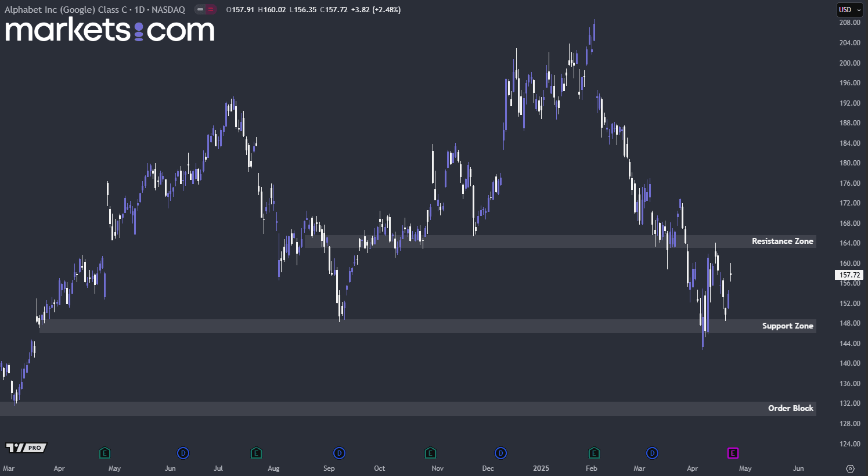Click the earnings marker just before May 2024
The image size is (868, 476).
click(105, 453)
